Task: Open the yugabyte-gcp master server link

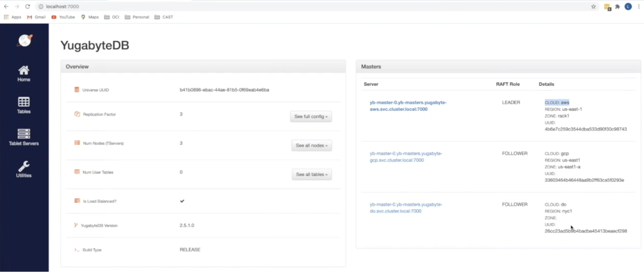Action: click(x=406, y=157)
